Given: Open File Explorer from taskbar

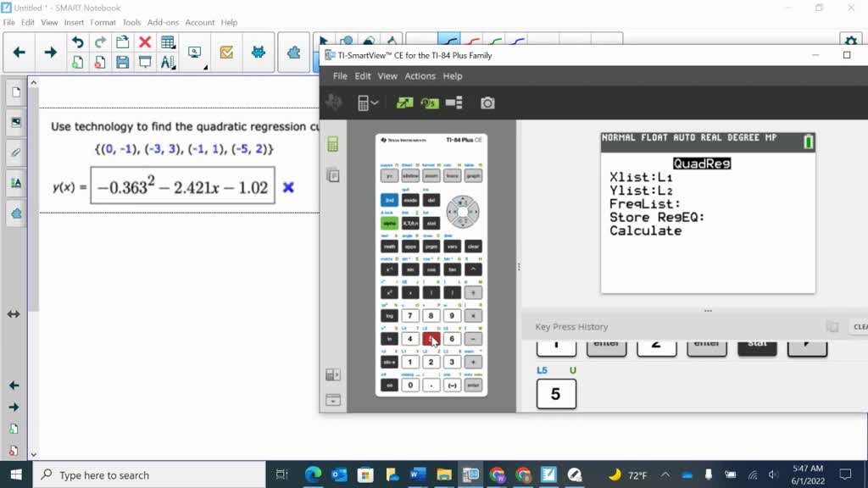Looking at the screenshot, I should 444,474.
